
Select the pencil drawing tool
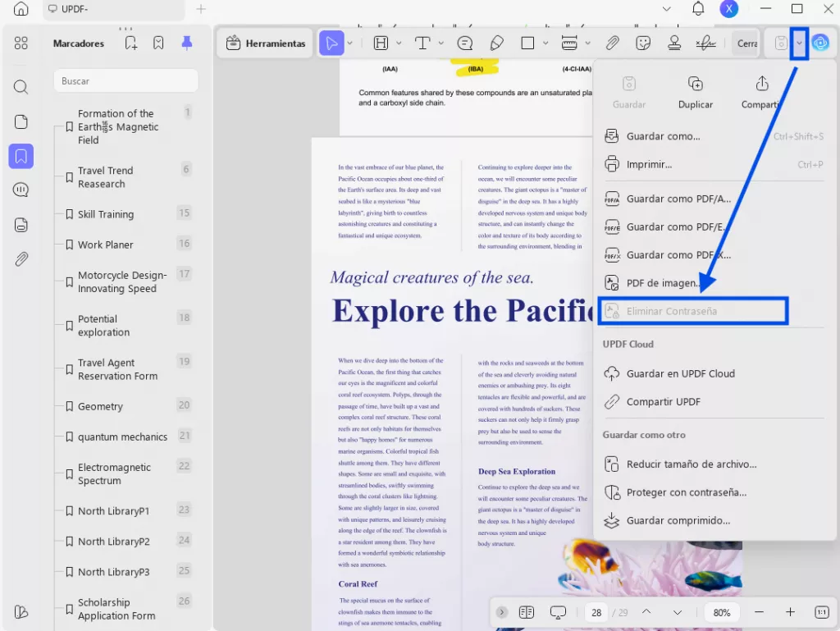pyautogui.click(x=496, y=43)
